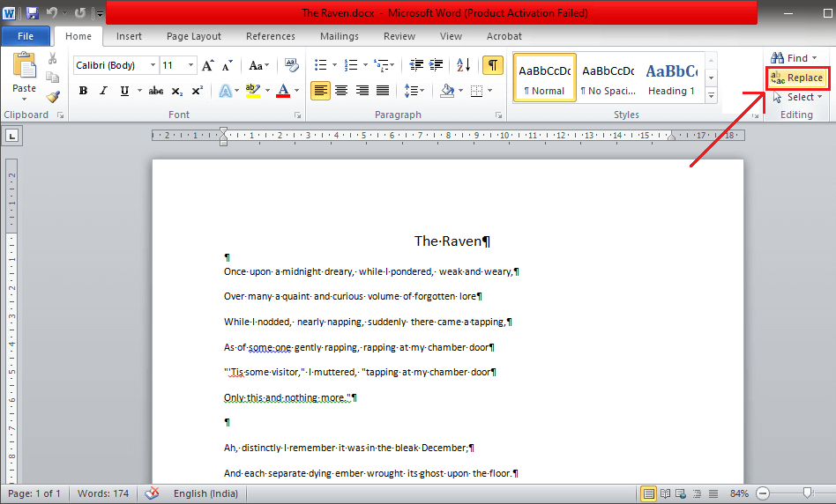Apply strikethrough formatting
Image resolution: width=836 pixels, height=504 pixels.
(156, 91)
